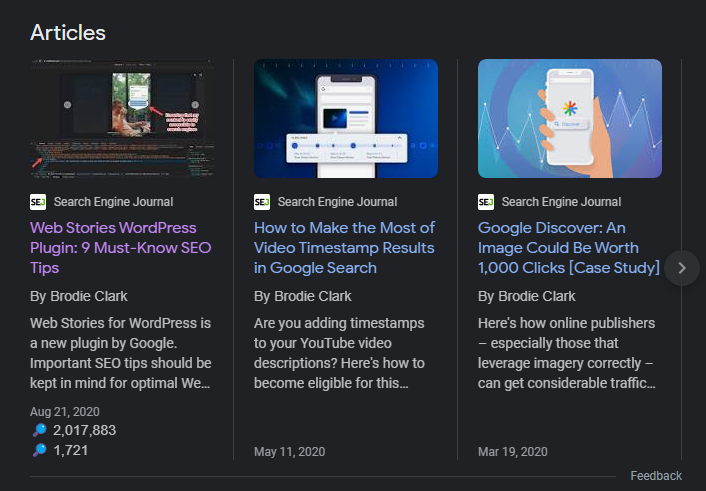Open the Video Timestamp Results article link
Viewport: 706px width, 491px height.
(344, 248)
